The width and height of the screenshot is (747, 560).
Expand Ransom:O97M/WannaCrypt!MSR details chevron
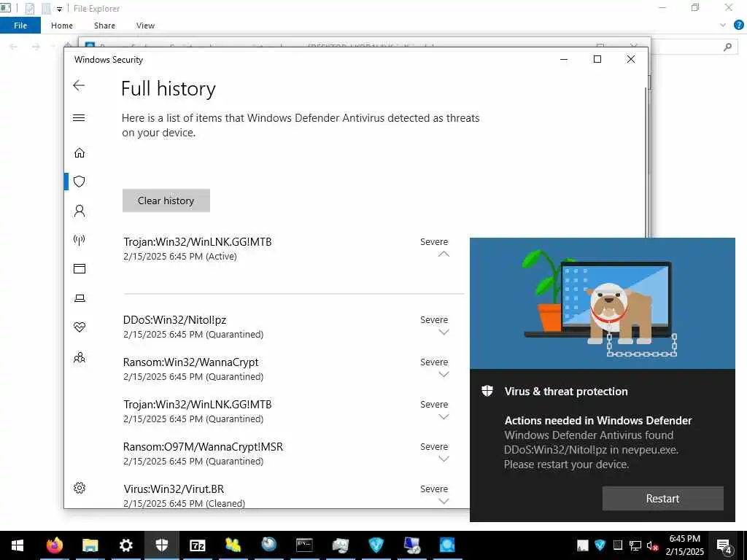point(444,459)
